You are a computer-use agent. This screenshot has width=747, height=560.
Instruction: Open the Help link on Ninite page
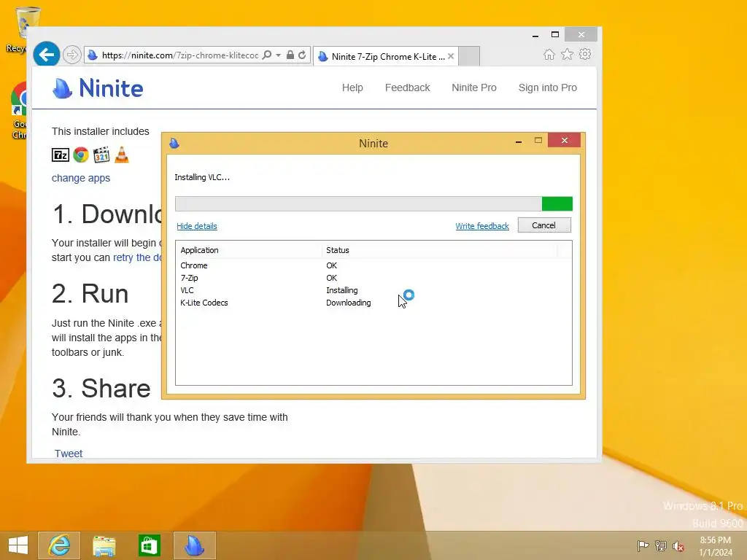[352, 87]
